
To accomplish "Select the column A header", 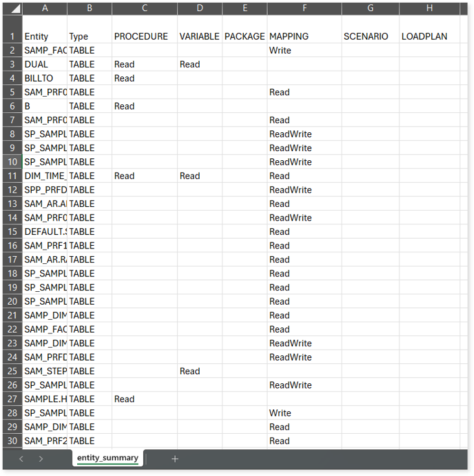I will pyautogui.click(x=45, y=8).
